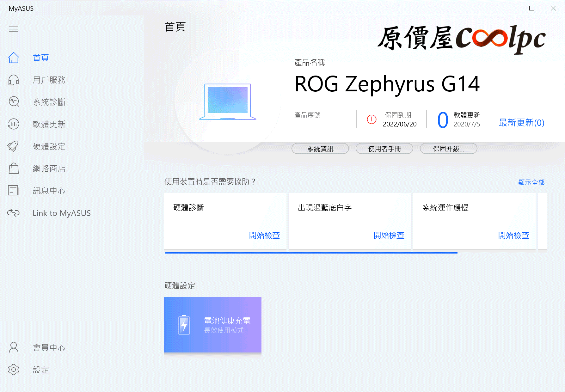Screen dimensions: 565x392
Task: Click the 最新更新(0) link
Action: coord(522,122)
